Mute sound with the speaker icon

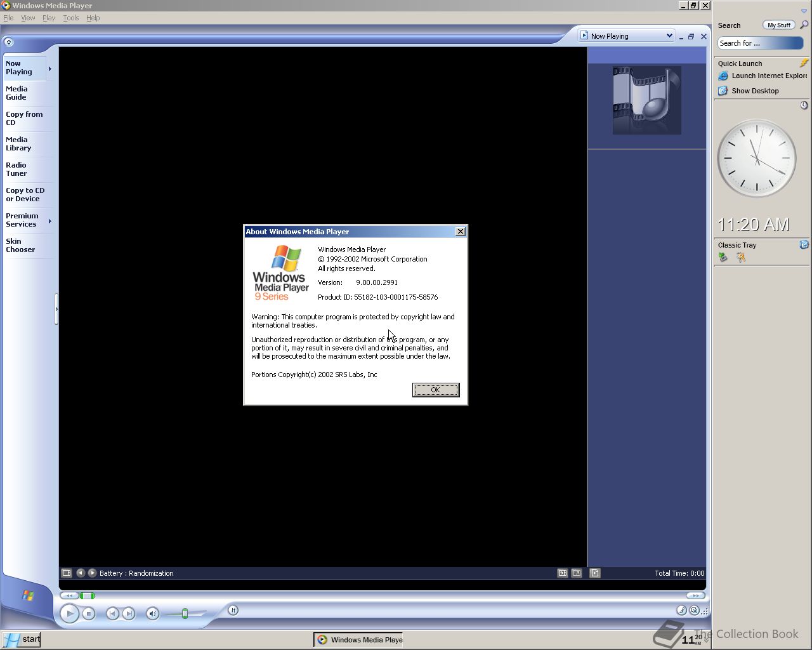152,614
